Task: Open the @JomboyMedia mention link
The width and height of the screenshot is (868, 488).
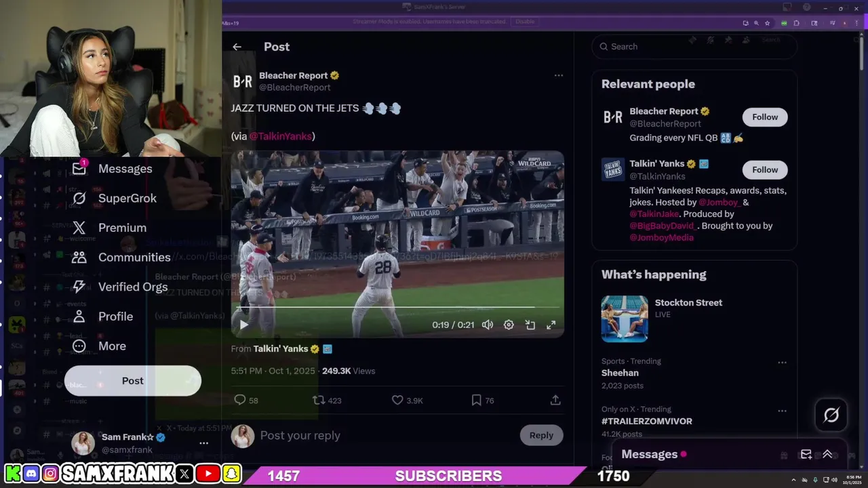Action: point(661,238)
